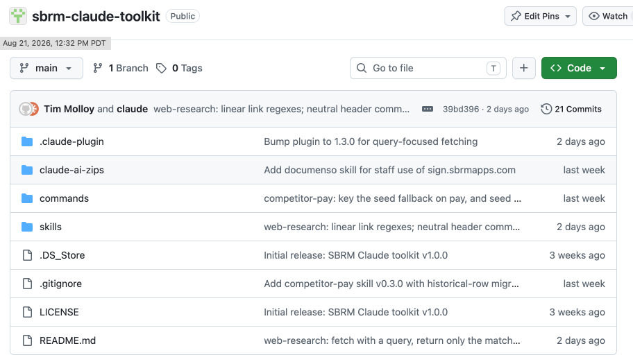Click the file icon for LICENSE
Viewport: 633px width, 364px height.
27,312
